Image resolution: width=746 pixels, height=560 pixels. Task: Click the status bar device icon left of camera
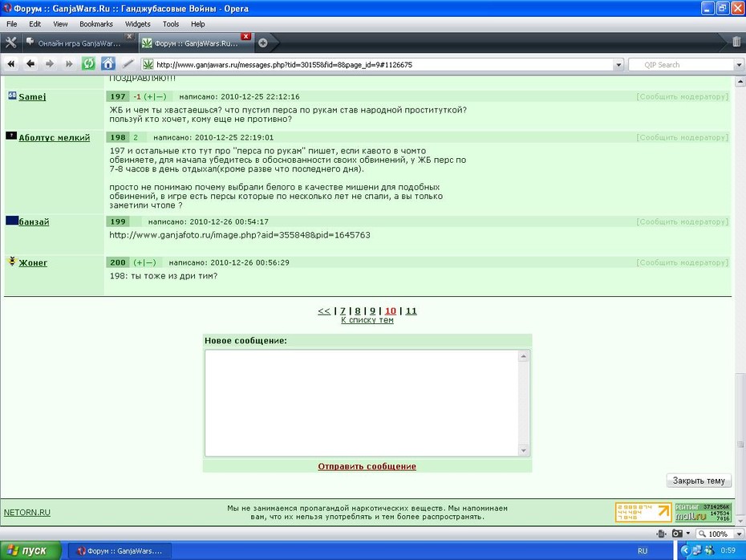tap(661, 534)
